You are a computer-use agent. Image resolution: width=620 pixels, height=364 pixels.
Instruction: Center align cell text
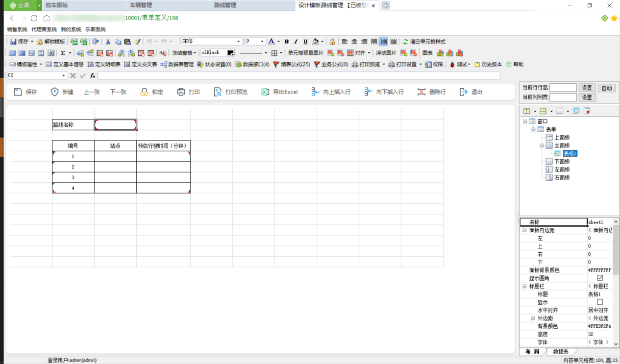click(x=354, y=42)
